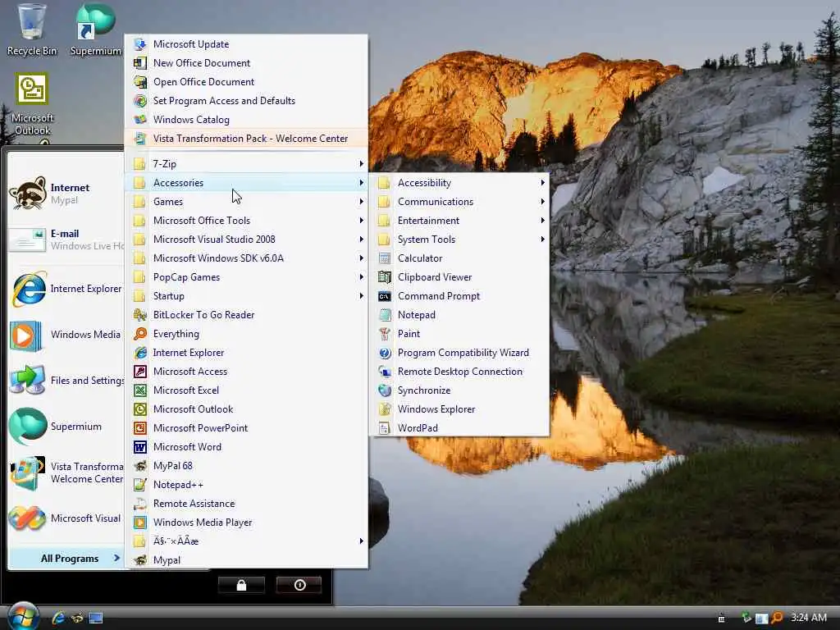This screenshot has height=630, width=840.
Task: Open Files and Settings transfer icon
Action: click(x=27, y=381)
